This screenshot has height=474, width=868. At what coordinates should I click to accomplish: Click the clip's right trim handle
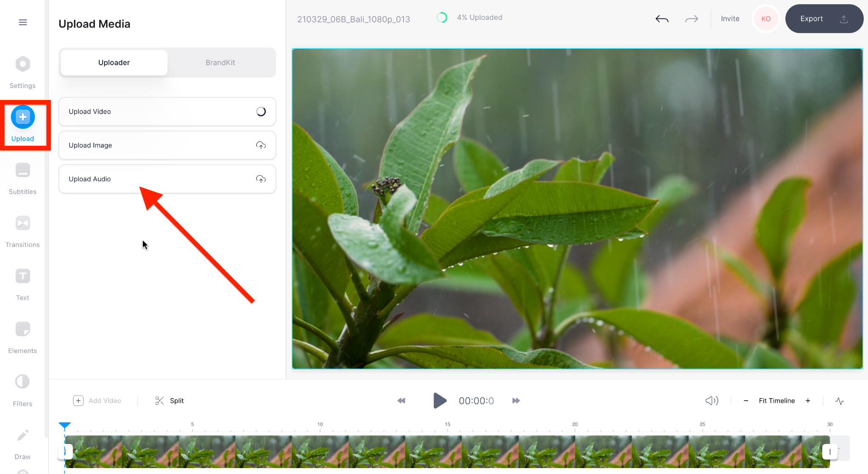pyautogui.click(x=829, y=452)
